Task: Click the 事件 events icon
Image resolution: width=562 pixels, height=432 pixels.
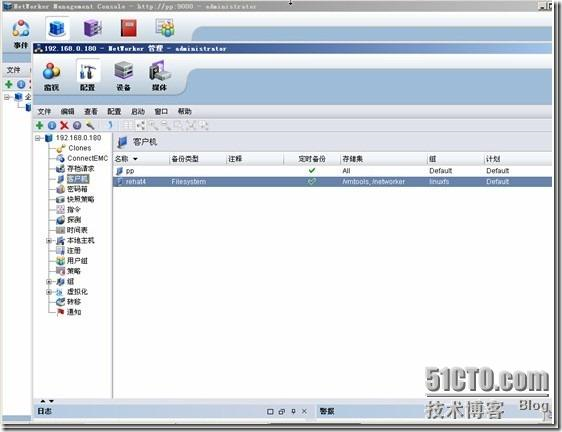Action: pyautogui.click(x=21, y=33)
